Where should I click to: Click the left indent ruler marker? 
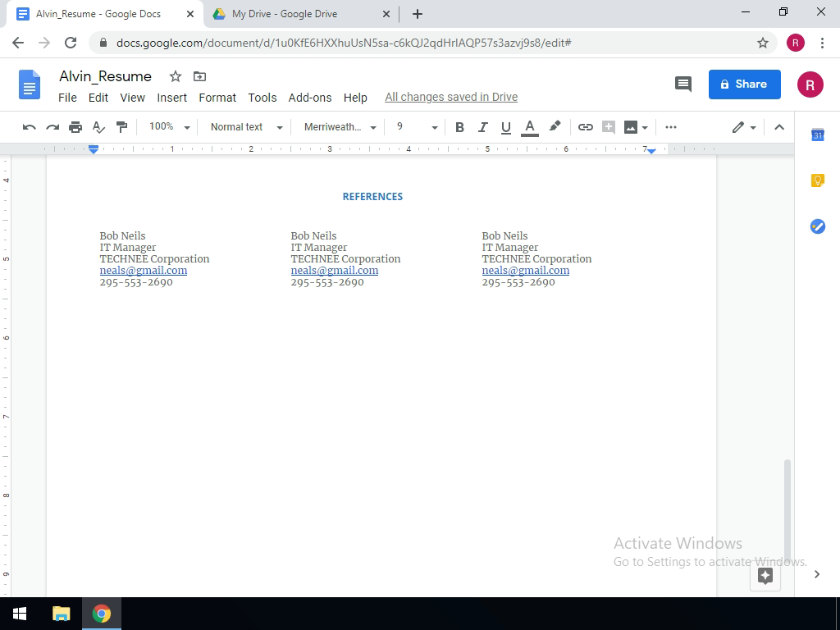click(x=94, y=149)
